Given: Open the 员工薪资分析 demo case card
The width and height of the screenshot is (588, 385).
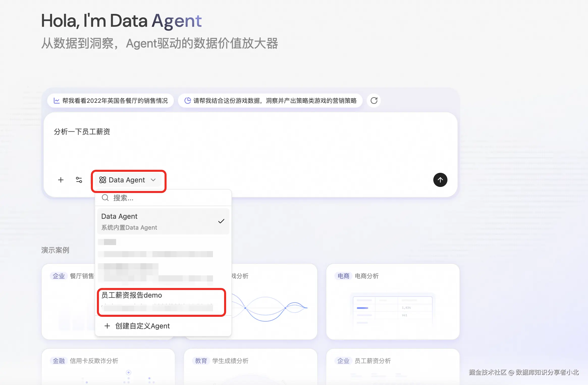Looking at the screenshot, I should 392,366.
